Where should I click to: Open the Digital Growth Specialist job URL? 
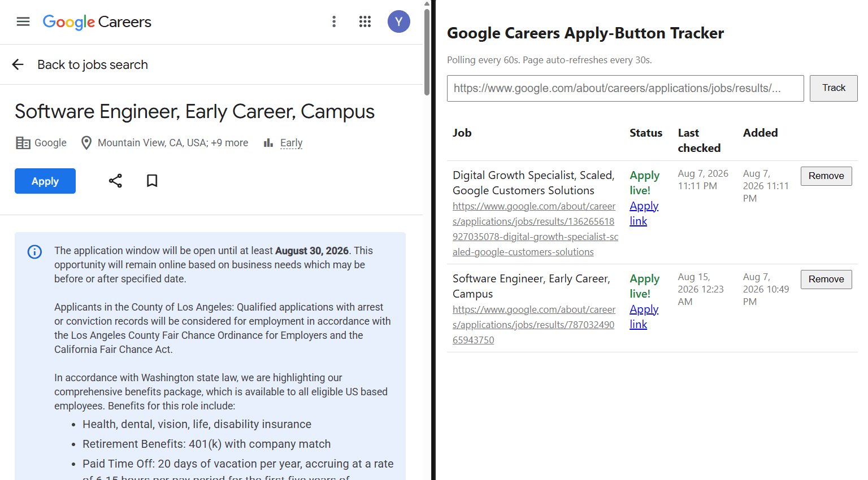point(535,229)
